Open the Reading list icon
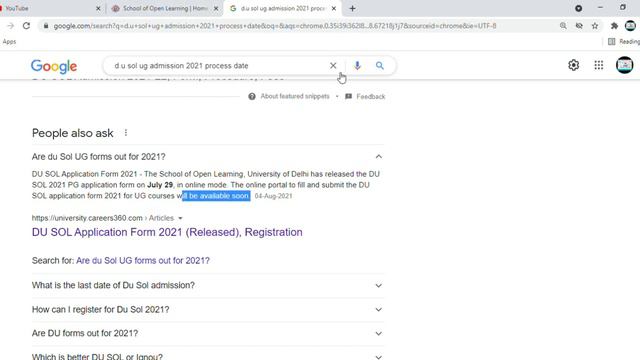 click(611, 42)
